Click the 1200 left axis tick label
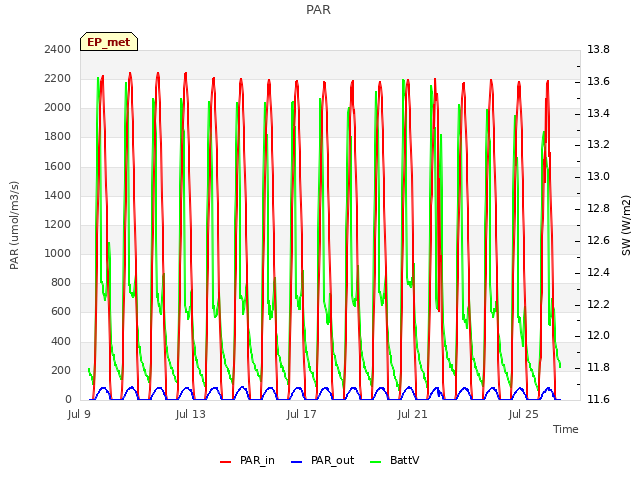Screen dimensions: 640x480 58,224
